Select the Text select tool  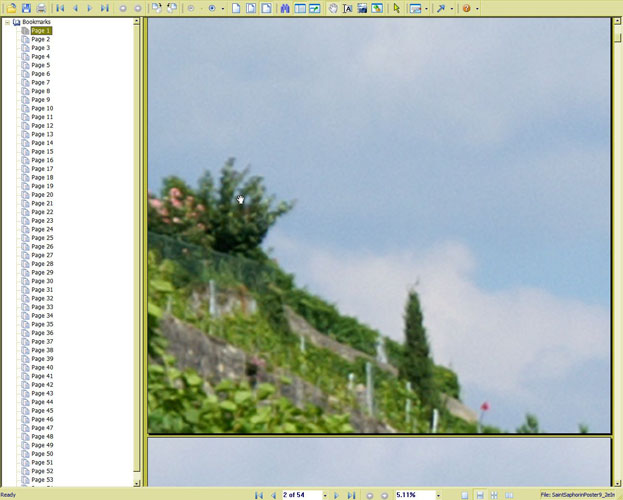pyautogui.click(x=347, y=8)
